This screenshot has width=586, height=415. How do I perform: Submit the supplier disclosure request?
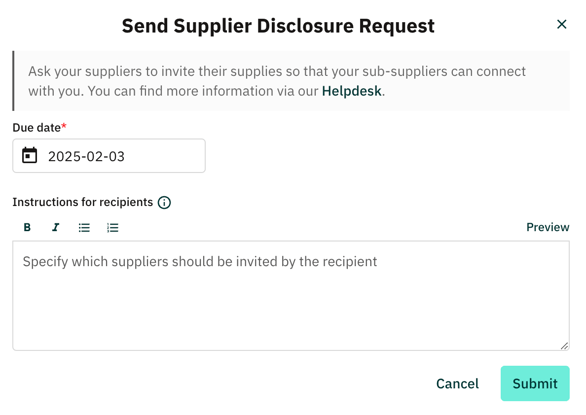(x=535, y=384)
